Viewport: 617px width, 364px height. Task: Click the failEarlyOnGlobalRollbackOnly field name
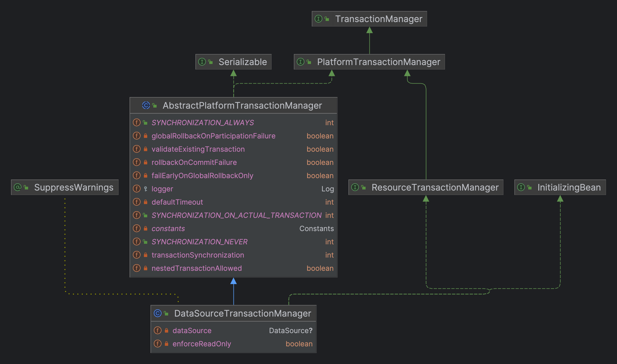[x=202, y=175]
